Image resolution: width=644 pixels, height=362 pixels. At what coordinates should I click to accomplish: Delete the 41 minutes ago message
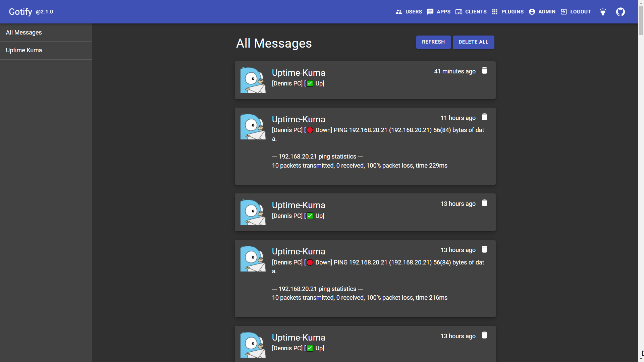coord(484,71)
